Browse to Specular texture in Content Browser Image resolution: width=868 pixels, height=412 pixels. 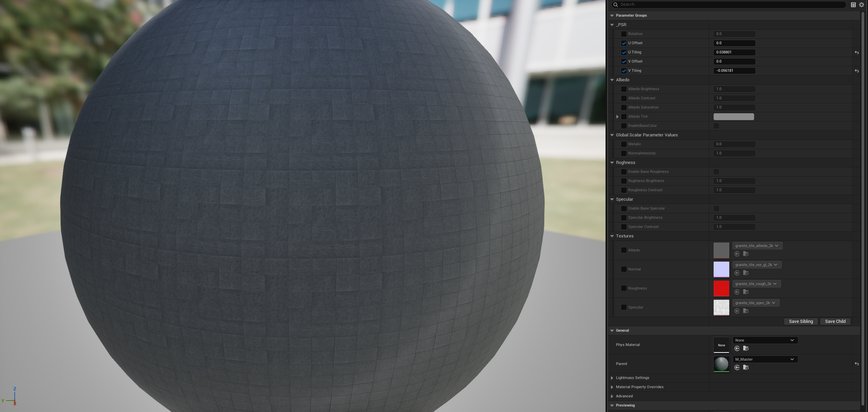(746, 311)
